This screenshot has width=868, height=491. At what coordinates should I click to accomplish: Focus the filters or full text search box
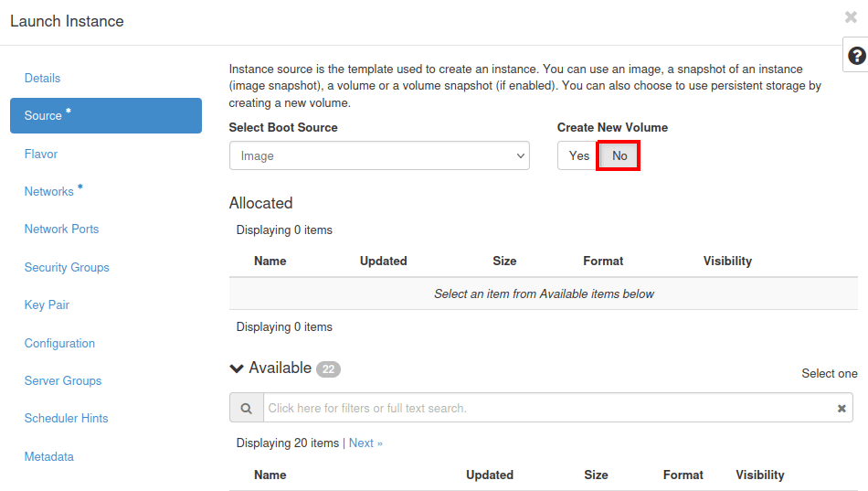(x=548, y=408)
